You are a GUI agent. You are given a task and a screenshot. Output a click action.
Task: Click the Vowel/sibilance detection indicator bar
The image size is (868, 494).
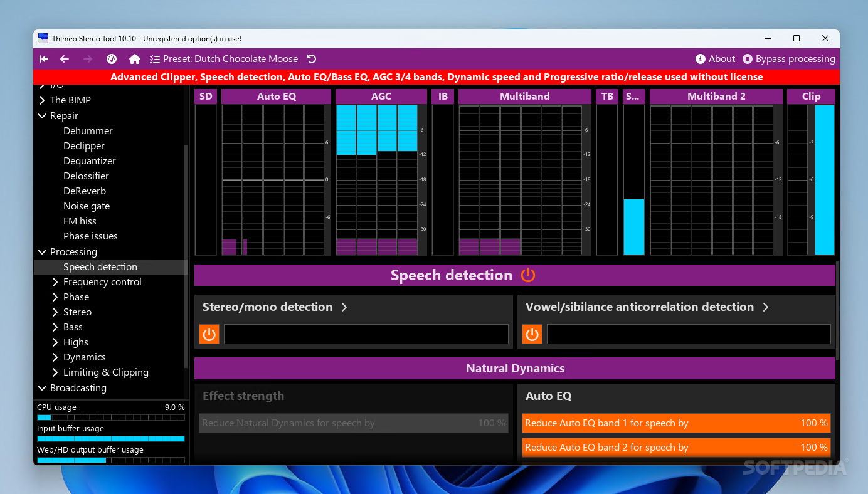click(689, 334)
